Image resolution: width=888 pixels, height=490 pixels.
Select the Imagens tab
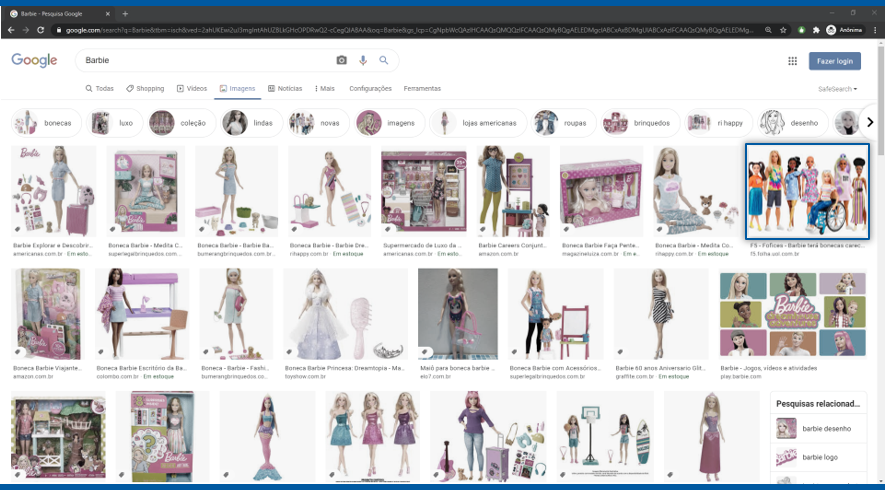[237, 88]
